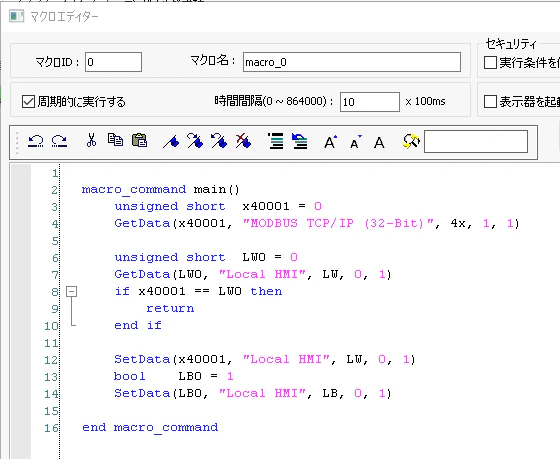
Task: Click the セキュリティ group label
Action: [x=511, y=44]
